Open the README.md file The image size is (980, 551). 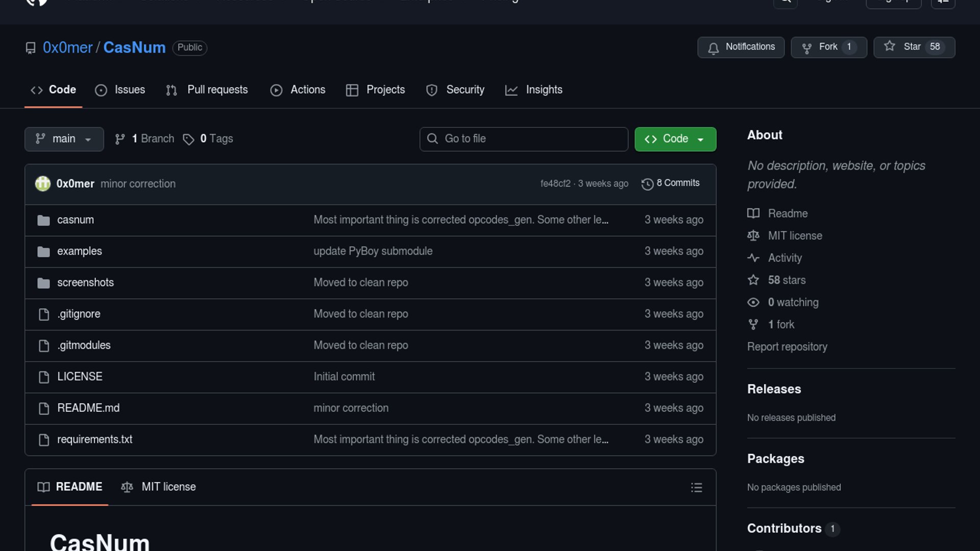88,408
